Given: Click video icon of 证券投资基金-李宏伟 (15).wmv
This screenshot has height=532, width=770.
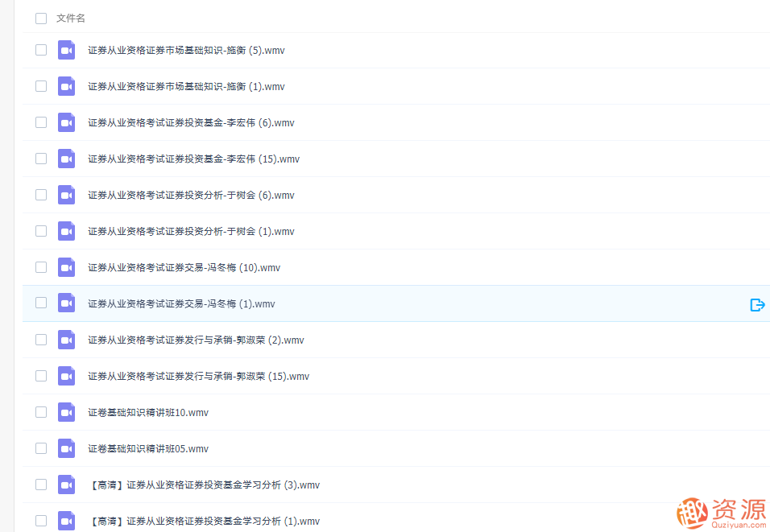Looking at the screenshot, I should point(66,159).
